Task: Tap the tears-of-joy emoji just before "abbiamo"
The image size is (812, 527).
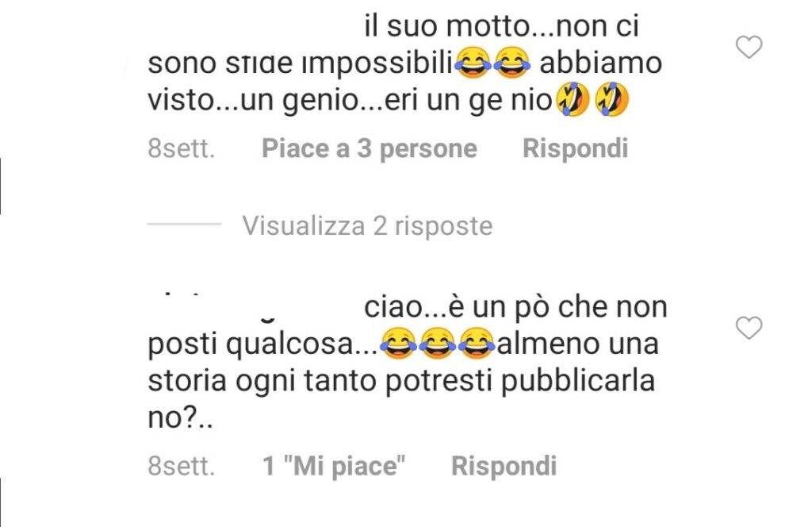Action: tap(511, 63)
